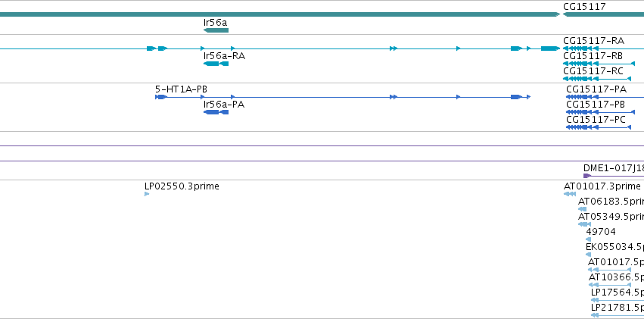Click the AT10366.5prime EST label

(x=616, y=277)
